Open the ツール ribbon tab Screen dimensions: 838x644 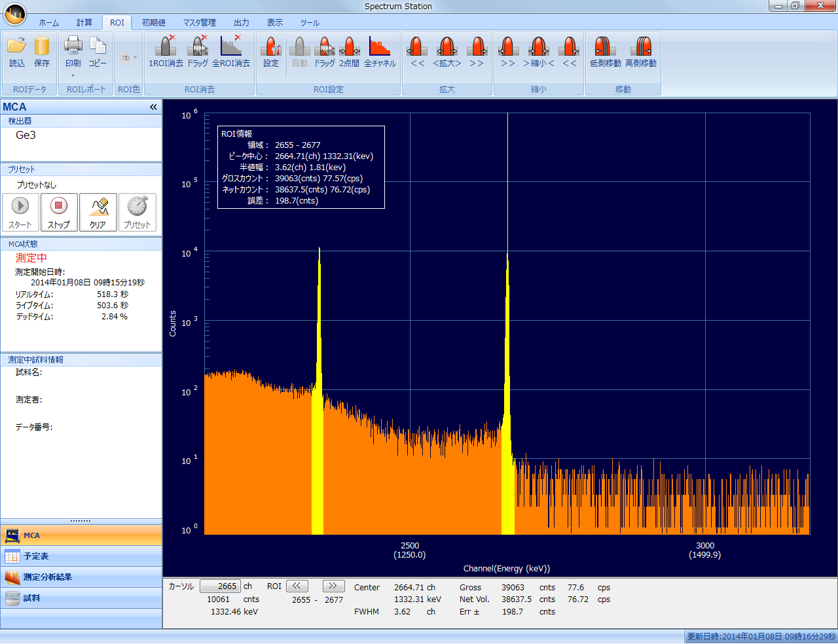(x=310, y=23)
